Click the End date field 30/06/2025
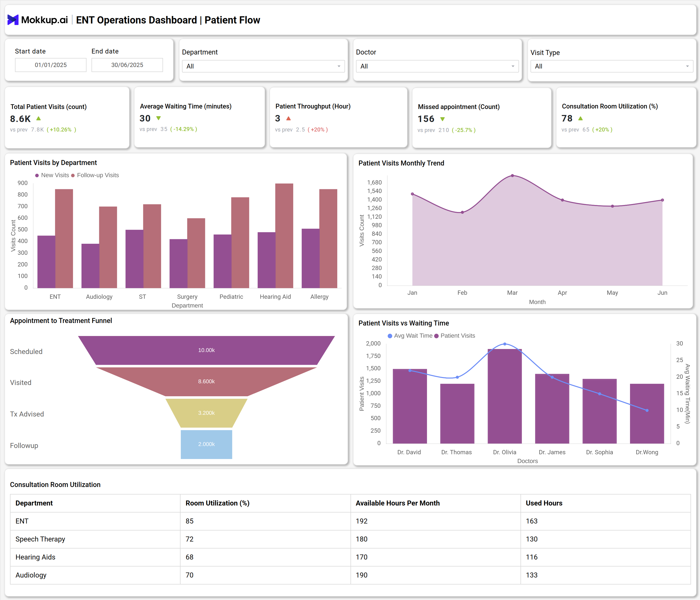 pos(127,65)
